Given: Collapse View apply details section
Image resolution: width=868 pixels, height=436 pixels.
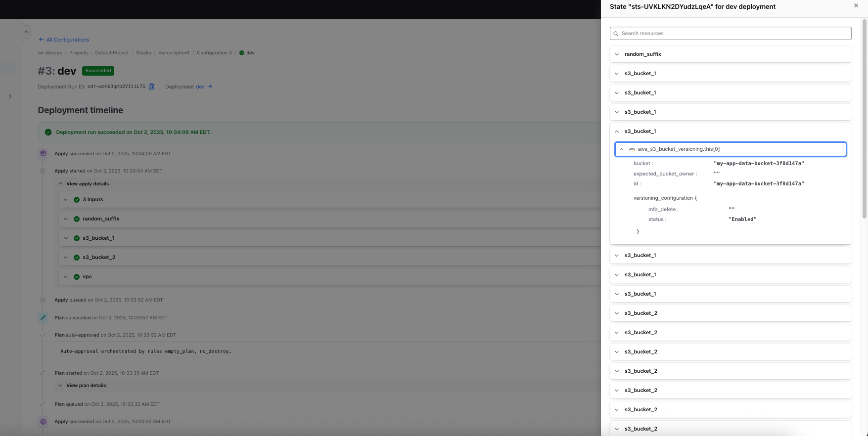Looking at the screenshot, I should (x=61, y=184).
